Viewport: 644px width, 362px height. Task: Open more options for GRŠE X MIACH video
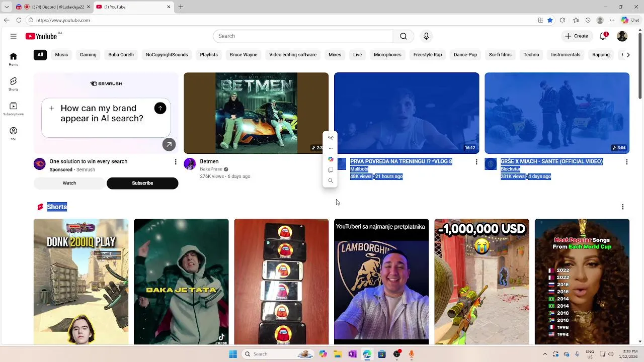pyautogui.click(x=626, y=162)
